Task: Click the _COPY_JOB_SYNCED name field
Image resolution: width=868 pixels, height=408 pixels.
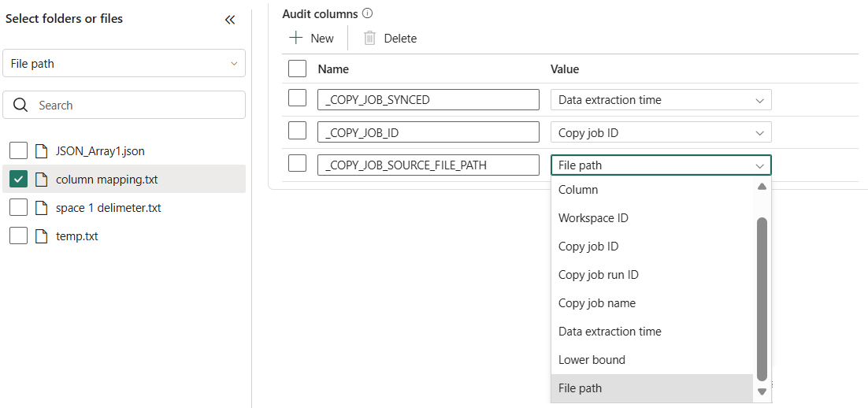Action: pos(428,100)
